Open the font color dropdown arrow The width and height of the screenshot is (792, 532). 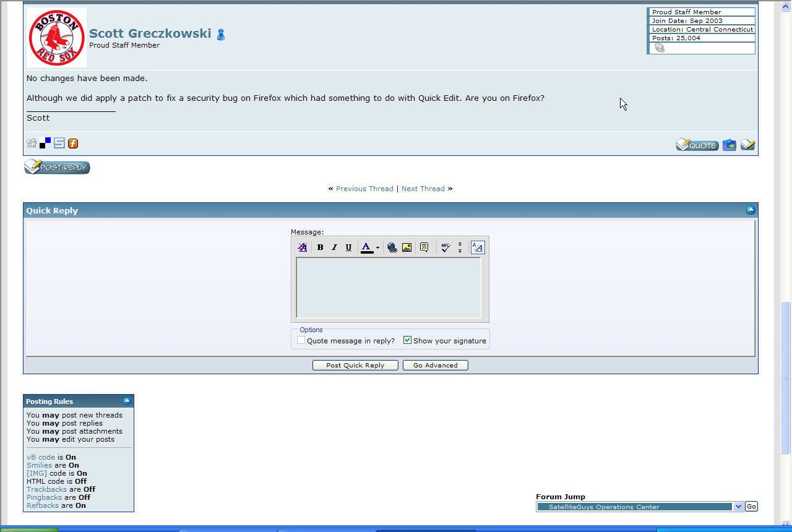click(377, 247)
